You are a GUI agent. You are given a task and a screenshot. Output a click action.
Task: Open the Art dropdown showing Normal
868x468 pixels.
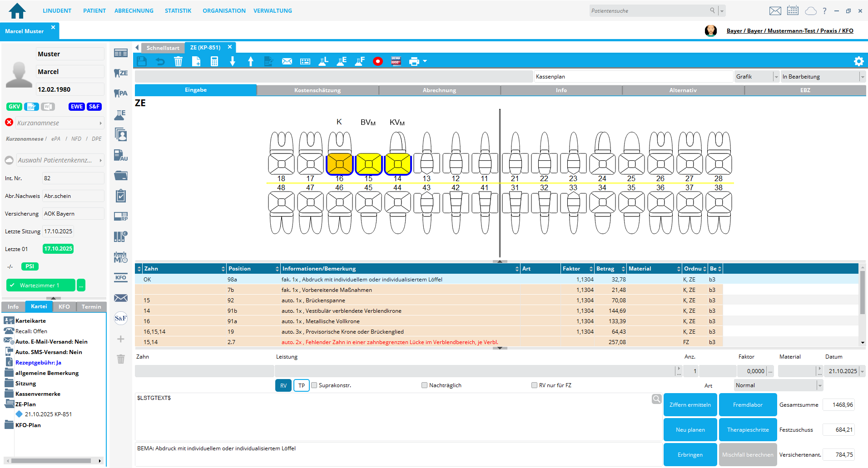click(x=819, y=385)
